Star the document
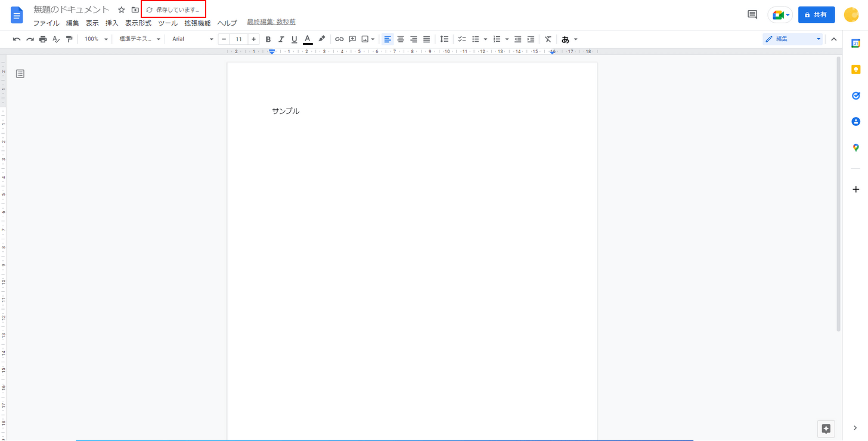This screenshot has width=868, height=441. [122, 10]
